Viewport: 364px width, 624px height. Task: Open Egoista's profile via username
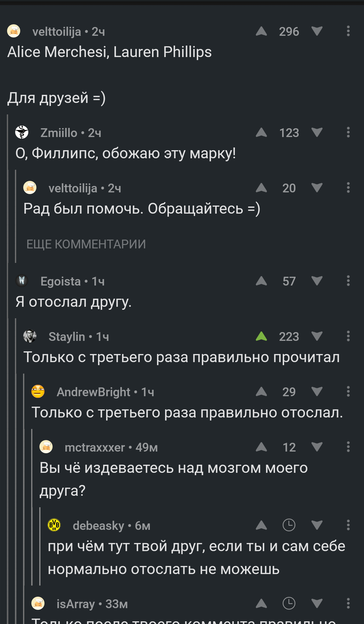coord(61,281)
